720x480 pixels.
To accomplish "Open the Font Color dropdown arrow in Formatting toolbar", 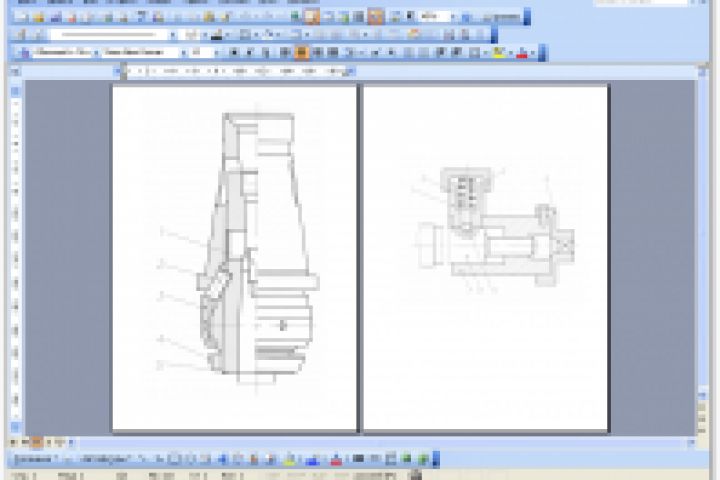I will point(533,53).
